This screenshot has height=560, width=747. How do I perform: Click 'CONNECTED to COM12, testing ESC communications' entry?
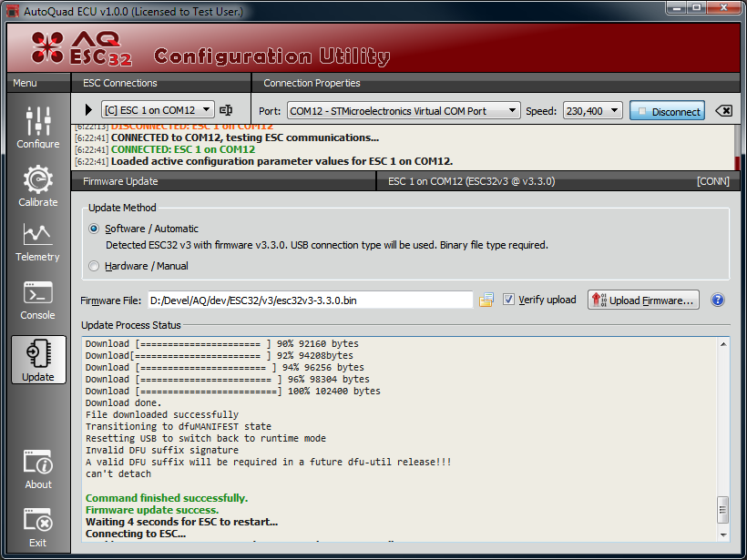click(245, 137)
